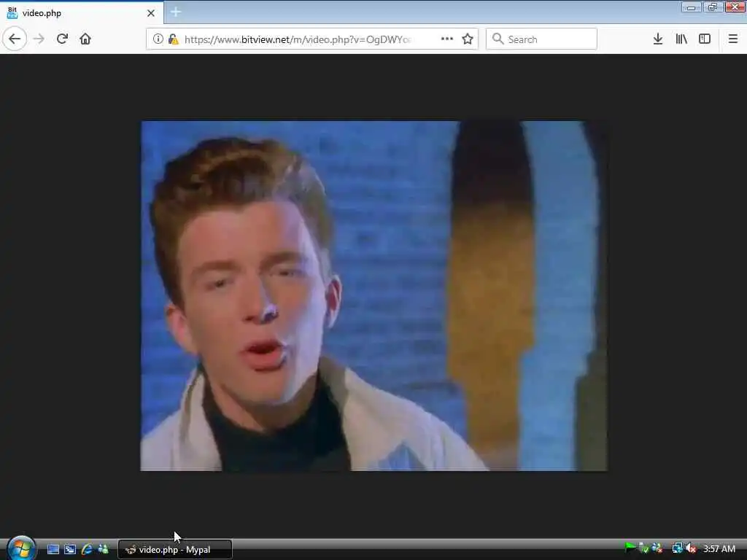The height and width of the screenshot is (560, 747).
Task: Open the Windows Start menu orb
Action: coord(21,548)
